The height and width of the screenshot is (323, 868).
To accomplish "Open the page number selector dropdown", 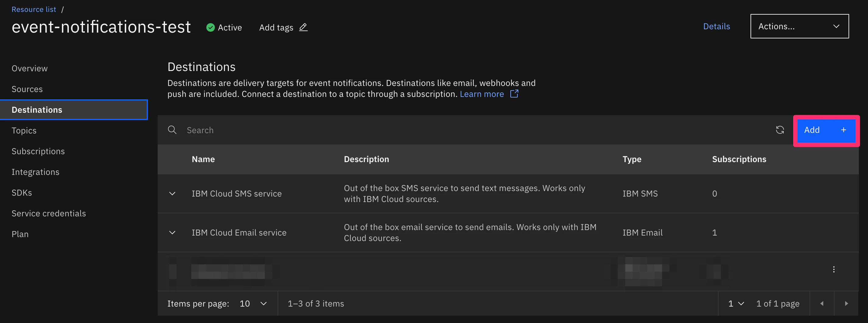I will click(x=736, y=303).
